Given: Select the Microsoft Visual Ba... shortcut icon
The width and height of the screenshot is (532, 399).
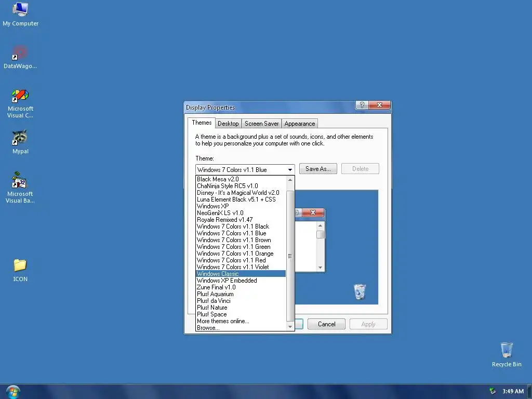Looking at the screenshot, I should (x=20, y=188).
